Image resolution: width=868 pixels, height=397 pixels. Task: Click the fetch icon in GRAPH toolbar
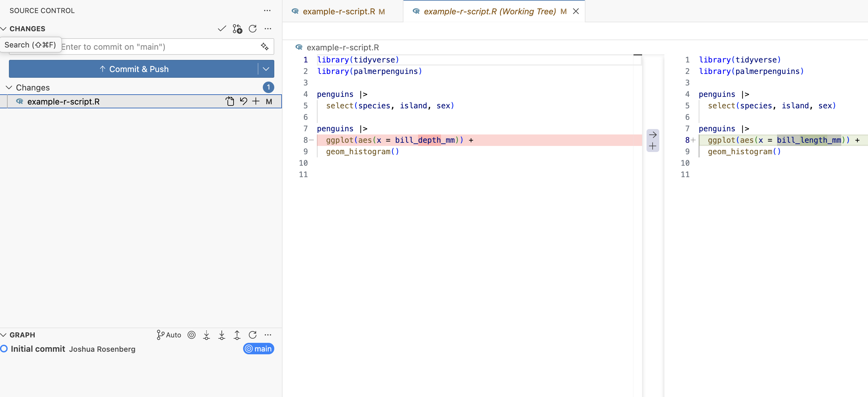(x=206, y=335)
